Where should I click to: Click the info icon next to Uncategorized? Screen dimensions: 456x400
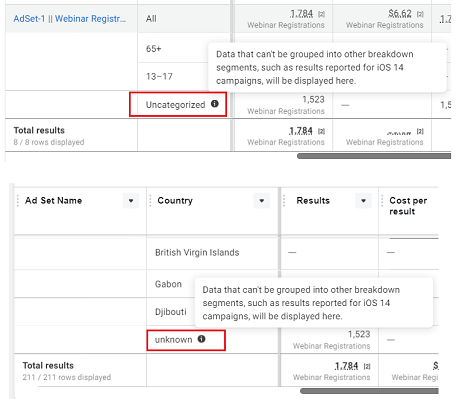[x=215, y=104]
